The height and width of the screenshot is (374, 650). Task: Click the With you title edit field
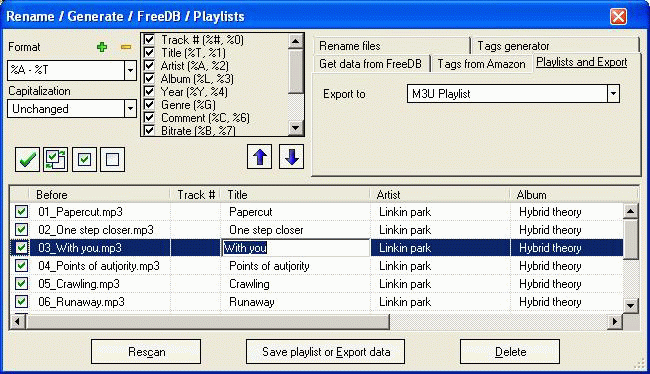pos(295,248)
